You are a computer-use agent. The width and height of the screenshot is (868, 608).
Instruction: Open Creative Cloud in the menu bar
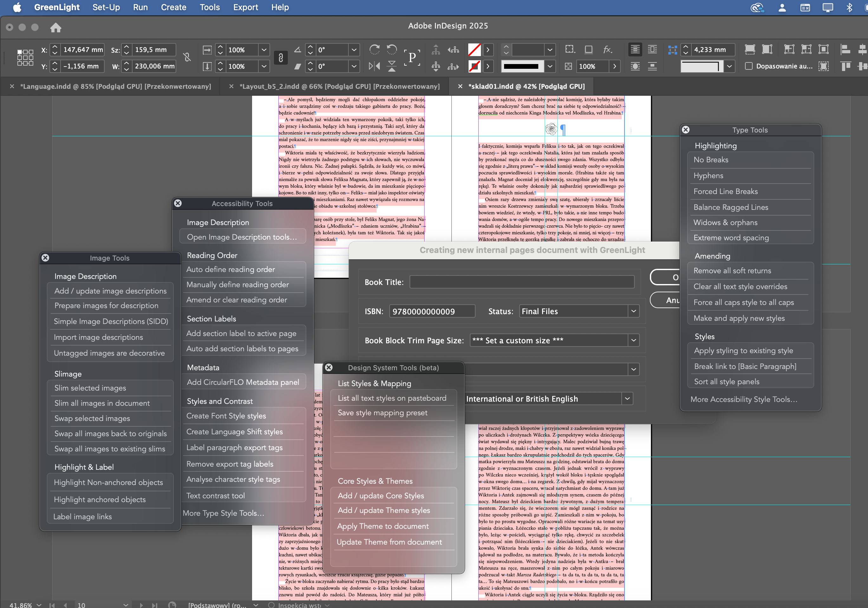757,8
